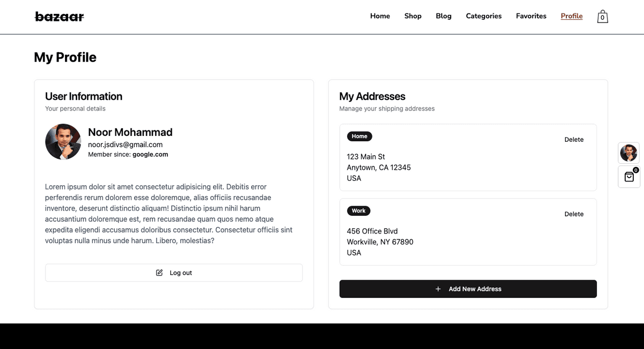Delete the Home address
The height and width of the screenshot is (349, 644).
pyautogui.click(x=574, y=140)
